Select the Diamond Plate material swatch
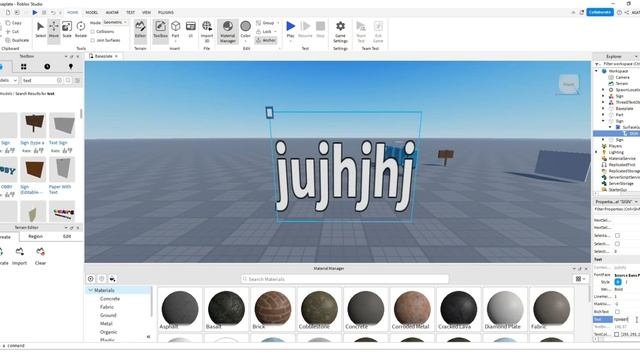This screenshot has height=360, width=640. tap(504, 309)
